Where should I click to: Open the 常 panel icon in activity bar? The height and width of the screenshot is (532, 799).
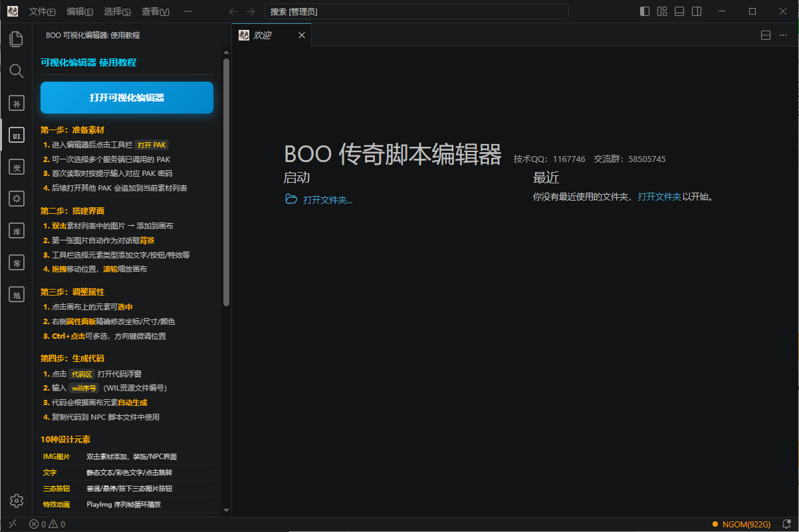pos(17,263)
